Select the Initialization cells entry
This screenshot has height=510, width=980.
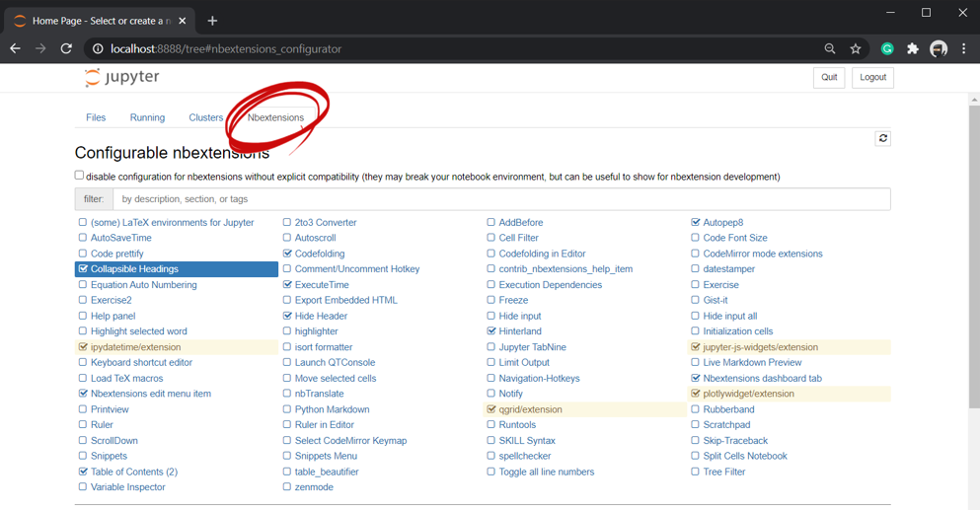tap(737, 331)
